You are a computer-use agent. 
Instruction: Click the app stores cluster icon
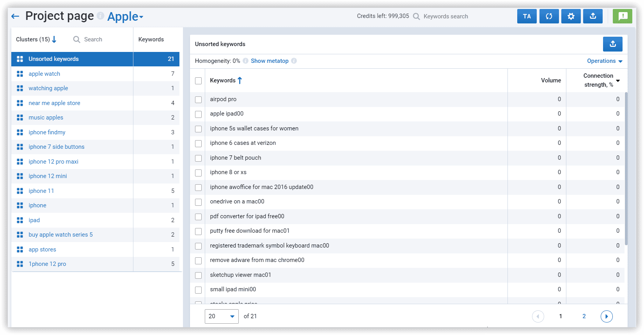(x=20, y=249)
